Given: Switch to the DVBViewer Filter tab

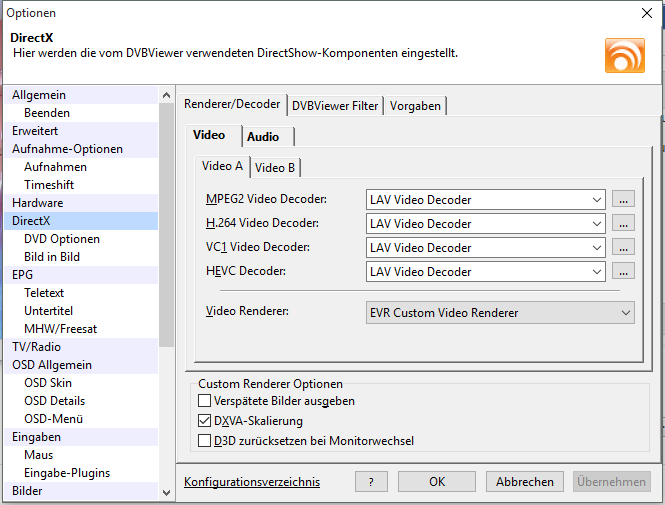Looking at the screenshot, I should point(335,106).
